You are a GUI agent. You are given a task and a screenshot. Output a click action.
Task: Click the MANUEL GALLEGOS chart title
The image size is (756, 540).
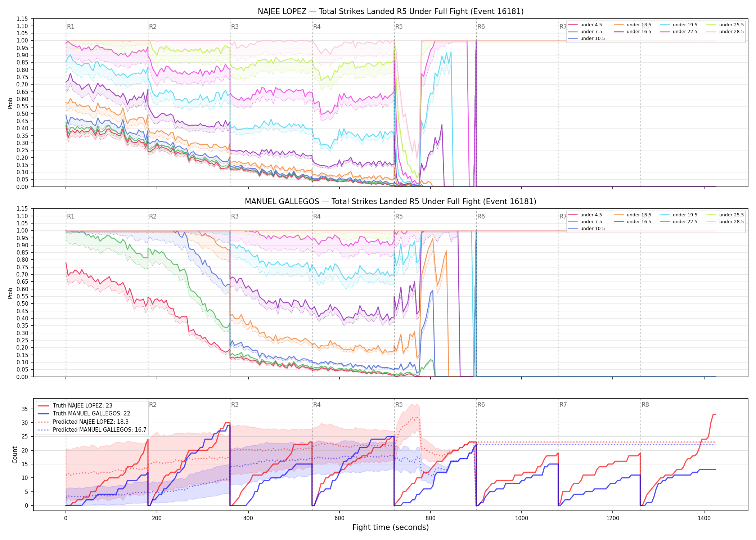pyautogui.click(x=391, y=202)
